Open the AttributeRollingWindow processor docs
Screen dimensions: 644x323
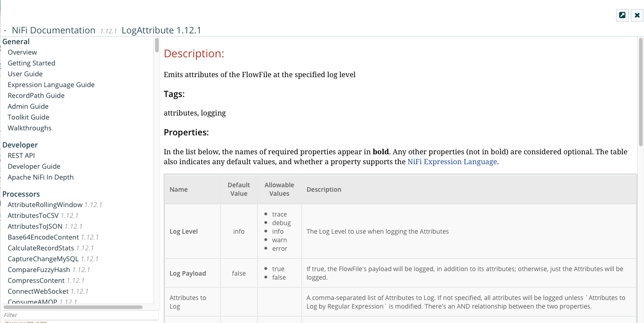point(45,205)
